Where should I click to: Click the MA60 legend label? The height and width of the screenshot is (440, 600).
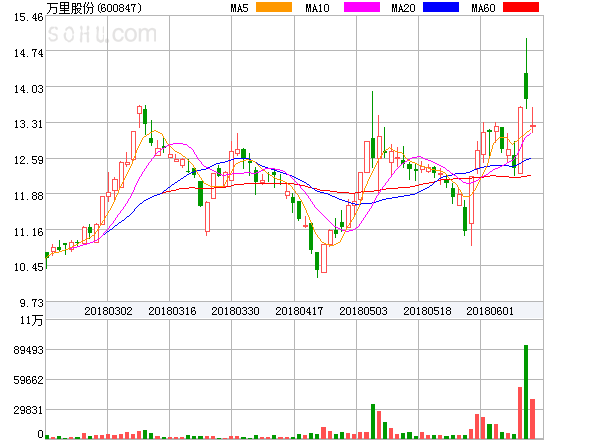pos(483,8)
